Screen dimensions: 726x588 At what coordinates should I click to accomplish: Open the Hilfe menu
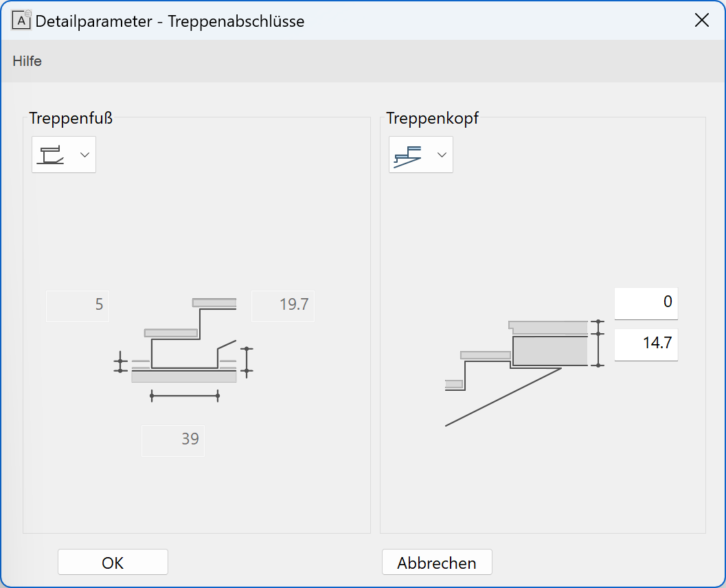(x=27, y=61)
